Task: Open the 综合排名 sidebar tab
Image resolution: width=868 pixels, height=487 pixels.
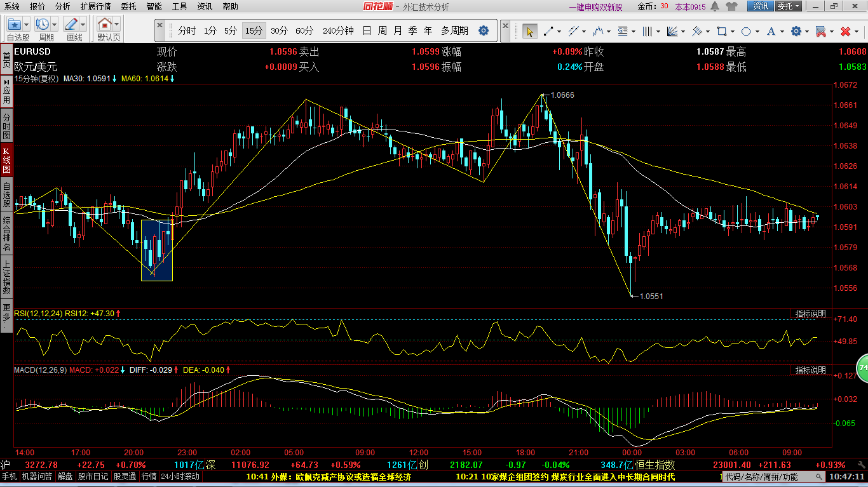Action: 6,234
